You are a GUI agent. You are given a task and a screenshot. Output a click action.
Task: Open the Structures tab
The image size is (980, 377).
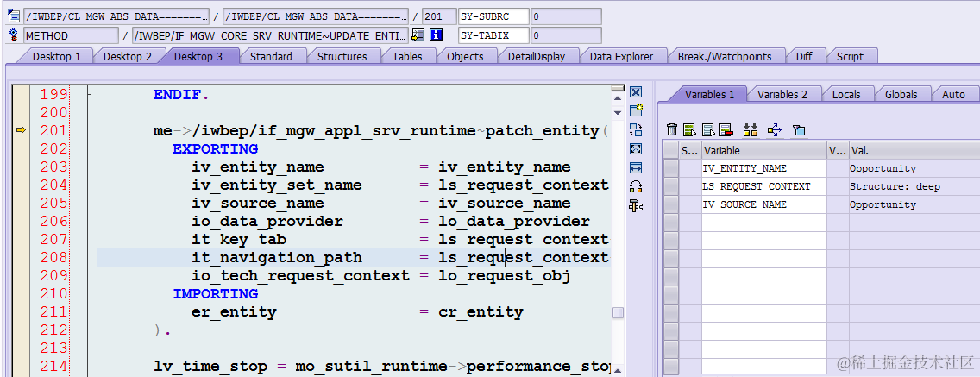tap(342, 56)
